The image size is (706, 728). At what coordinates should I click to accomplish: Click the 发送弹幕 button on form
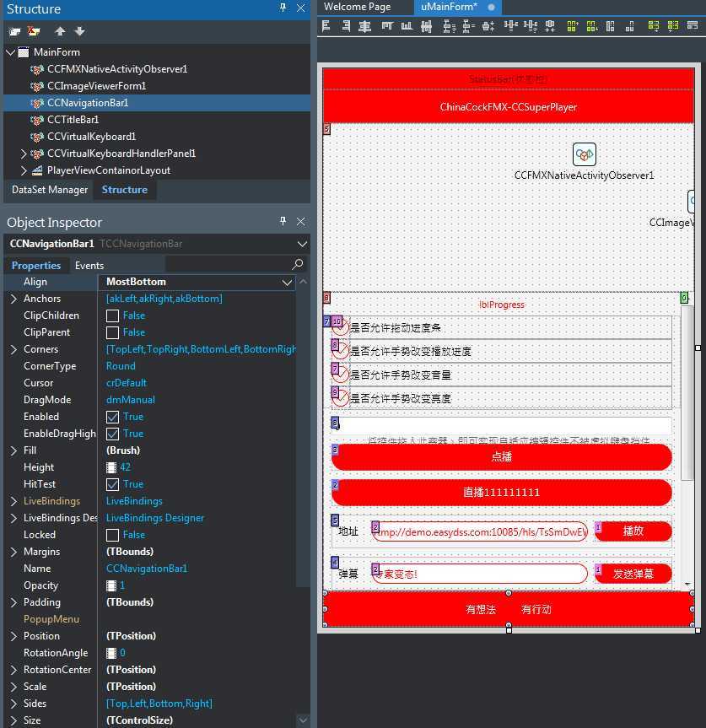click(633, 574)
